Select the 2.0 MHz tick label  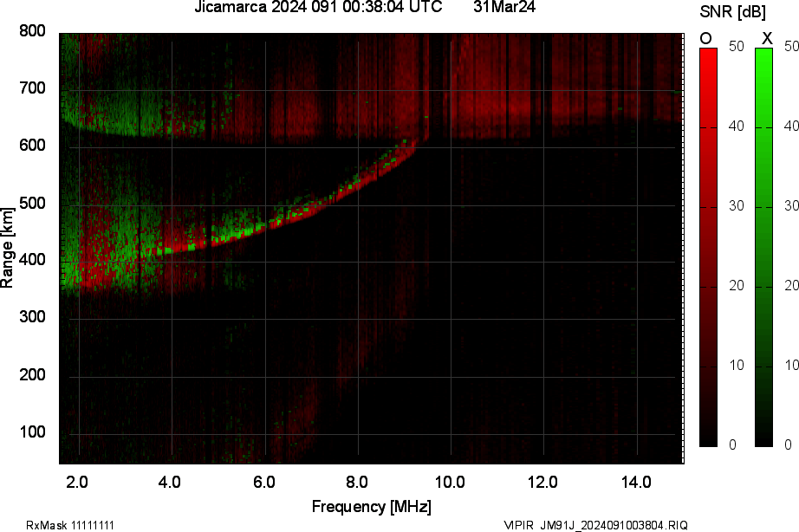76,480
